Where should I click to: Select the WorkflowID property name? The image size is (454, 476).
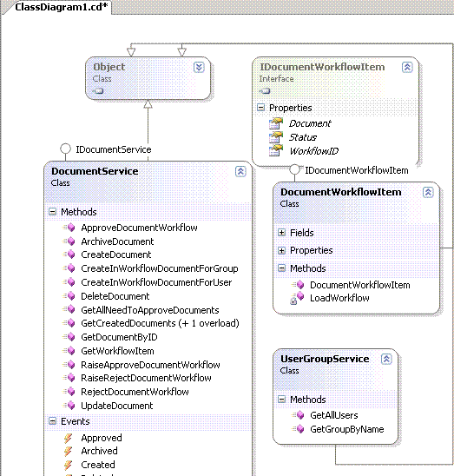click(313, 151)
